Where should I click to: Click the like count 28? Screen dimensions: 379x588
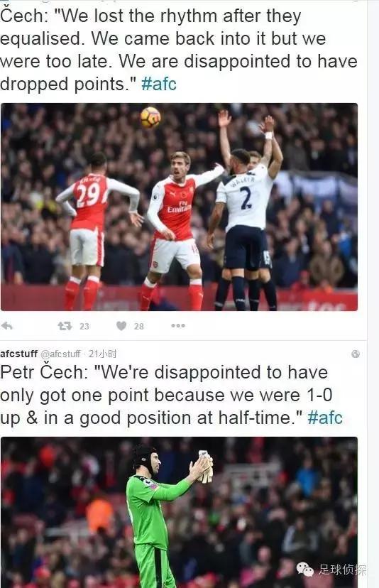point(138,326)
